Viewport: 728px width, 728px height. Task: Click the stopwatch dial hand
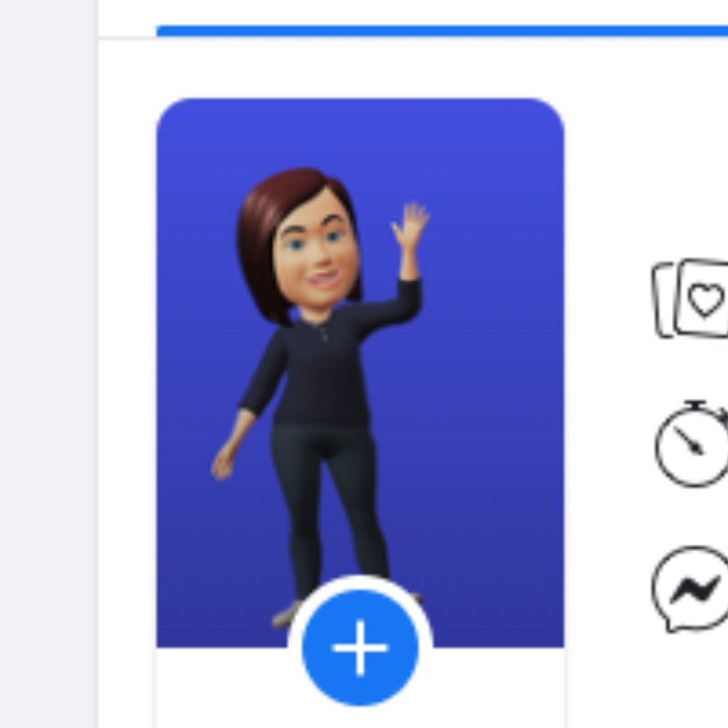[688, 441]
